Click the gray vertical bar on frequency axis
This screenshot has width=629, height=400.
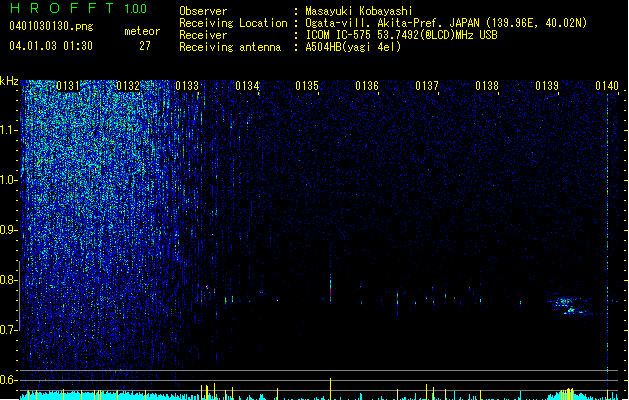(x=19, y=296)
